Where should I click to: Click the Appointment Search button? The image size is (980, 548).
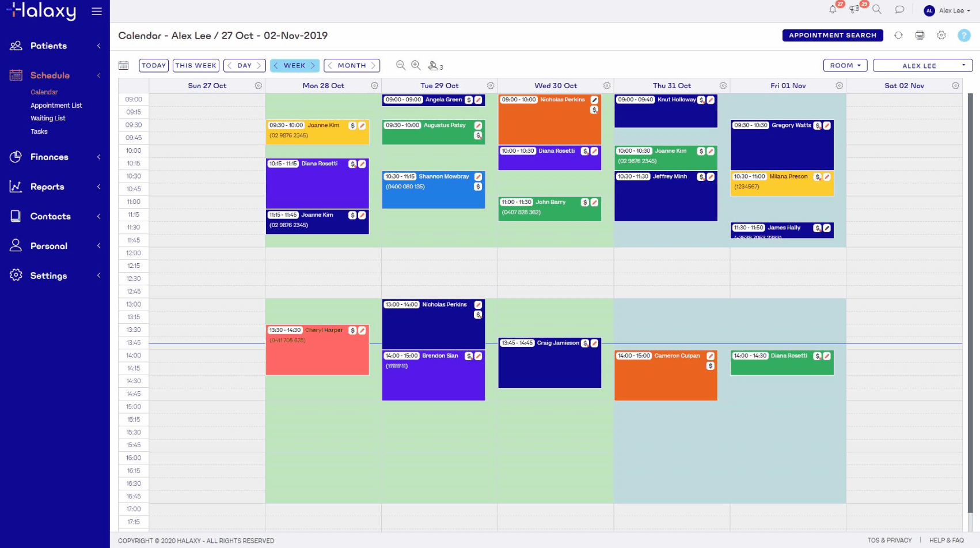coord(832,35)
